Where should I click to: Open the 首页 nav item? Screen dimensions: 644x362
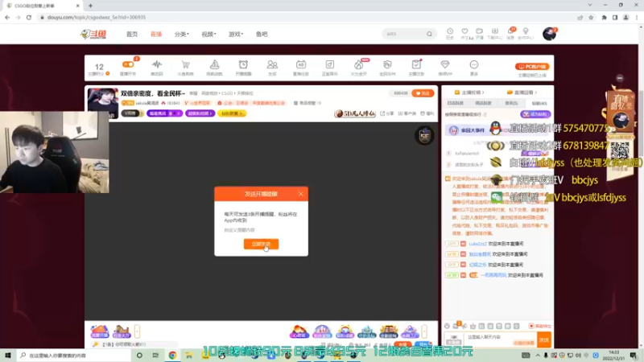(132, 34)
